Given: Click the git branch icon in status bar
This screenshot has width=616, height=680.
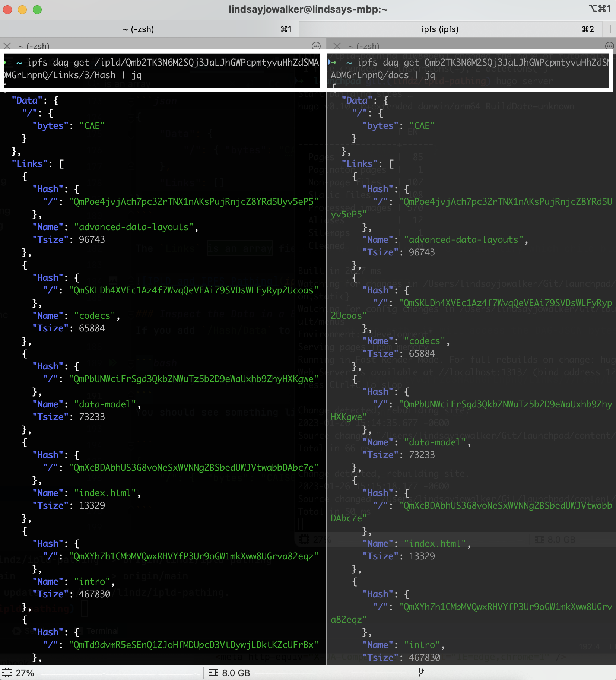Looking at the screenshot, I should pyautogui.click(x=421, y=673).
